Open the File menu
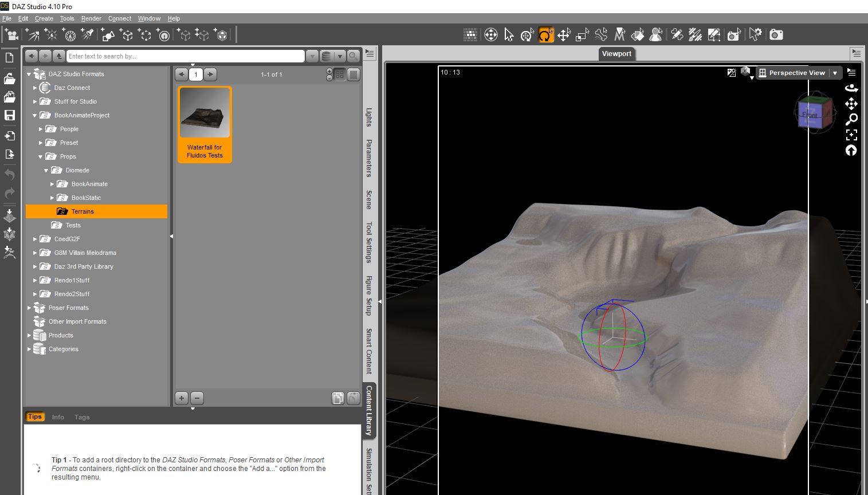 (7, 18)
